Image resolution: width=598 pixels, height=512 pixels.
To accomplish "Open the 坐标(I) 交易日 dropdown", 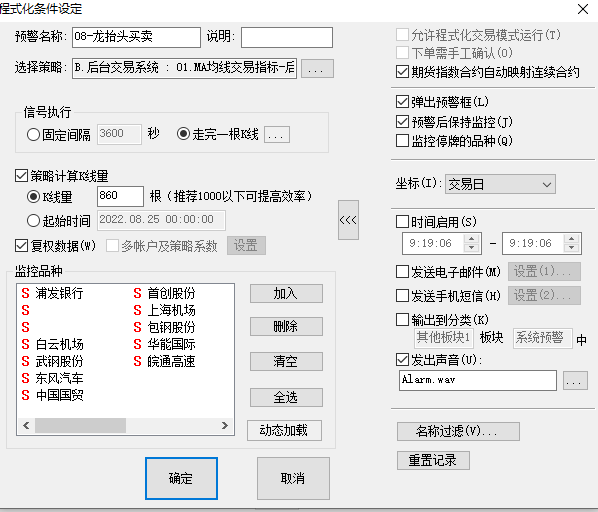I will click(x=500, y=185).
